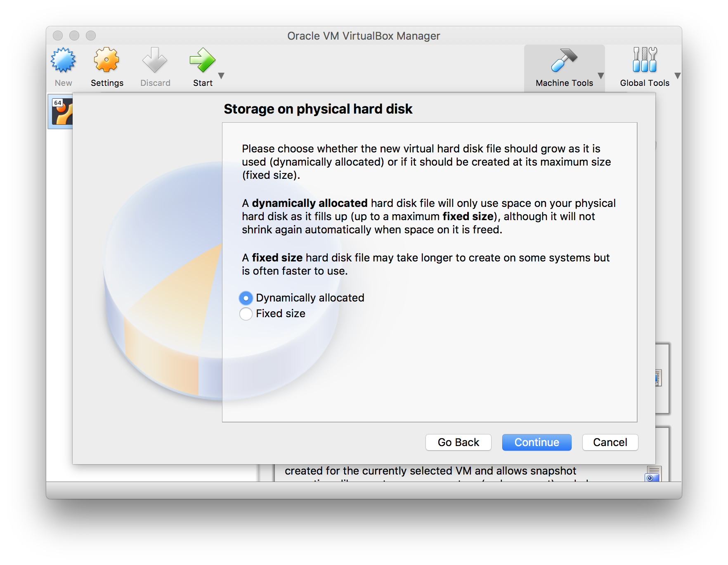Click the Discard arrow icon
Image resolution: width=728 pixels, height=565 pixels.
155,61
